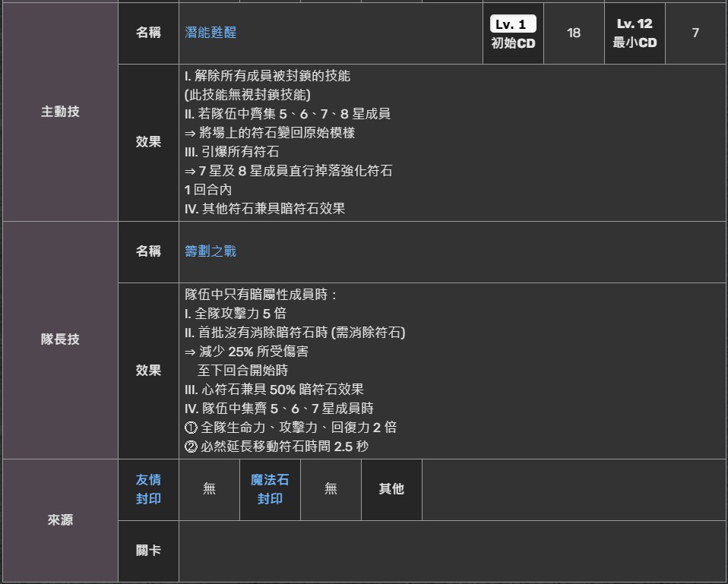Click the 魔法石封印 link
This screenshot has height=584, width=728.
point(270,489)
